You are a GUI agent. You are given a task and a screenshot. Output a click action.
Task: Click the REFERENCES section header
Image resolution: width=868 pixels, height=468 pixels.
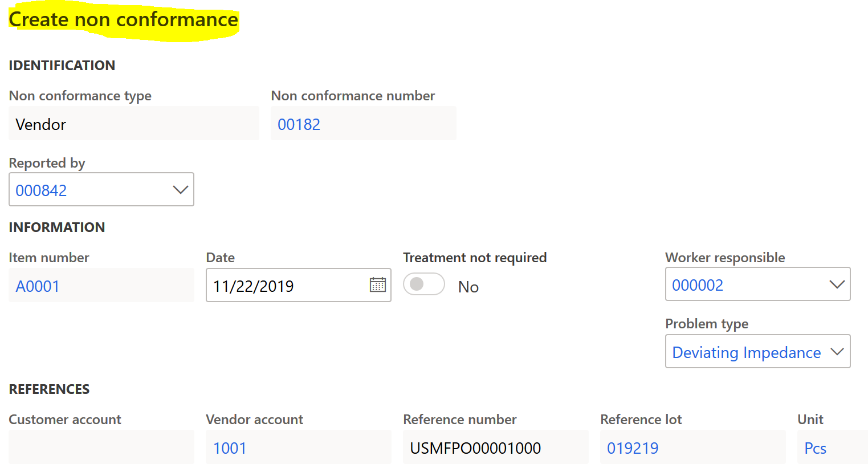(49, 389)
